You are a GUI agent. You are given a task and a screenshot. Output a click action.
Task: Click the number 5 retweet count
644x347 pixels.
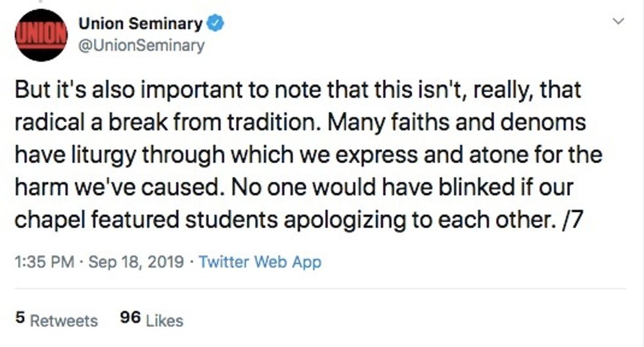[x=20, y=319]
